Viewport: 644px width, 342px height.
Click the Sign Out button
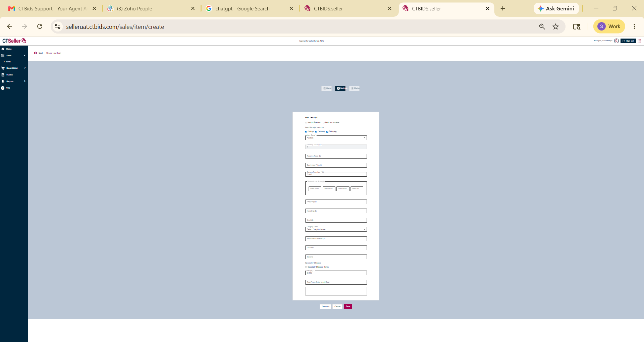(x=628, y=41)
